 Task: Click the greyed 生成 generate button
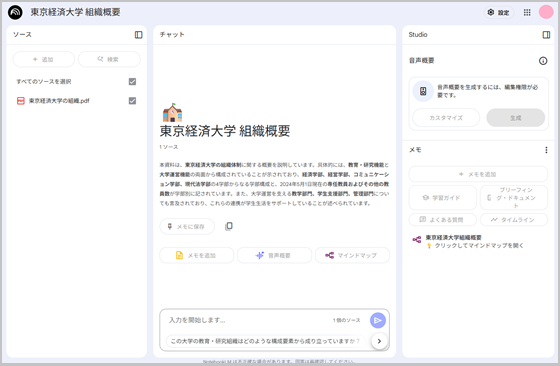[516, 117]
